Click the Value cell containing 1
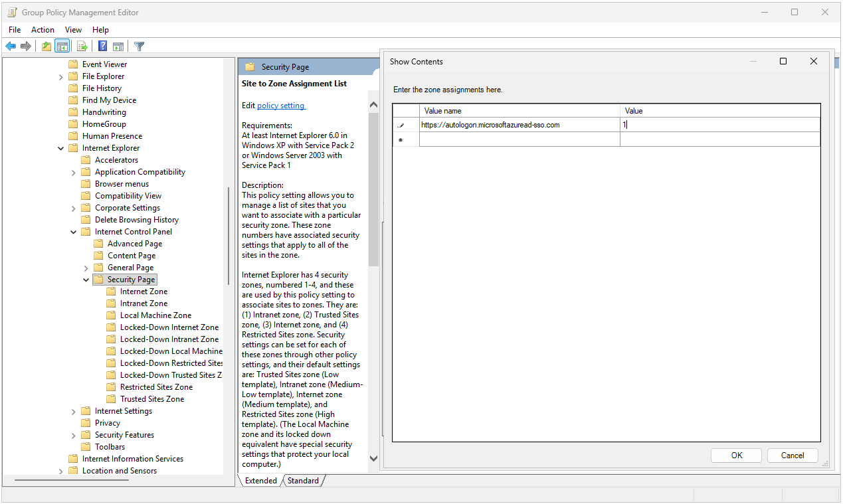This screenshot has width=843, height=504. click(x=720, y=125)
